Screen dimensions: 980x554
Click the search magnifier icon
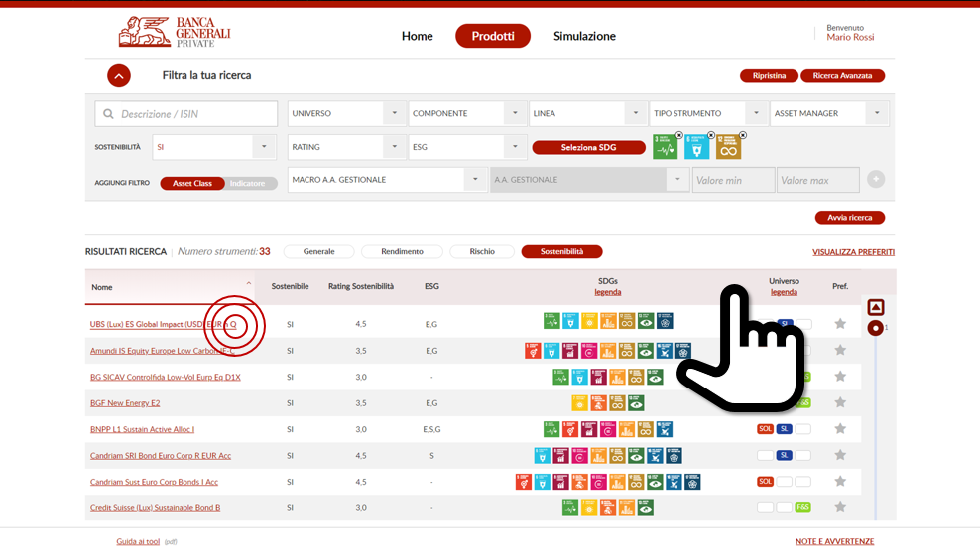(109, 114)
